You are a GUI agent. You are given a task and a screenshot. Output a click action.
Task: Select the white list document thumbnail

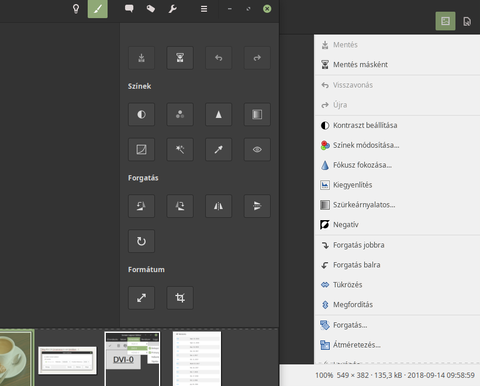(x=197, y=359)
